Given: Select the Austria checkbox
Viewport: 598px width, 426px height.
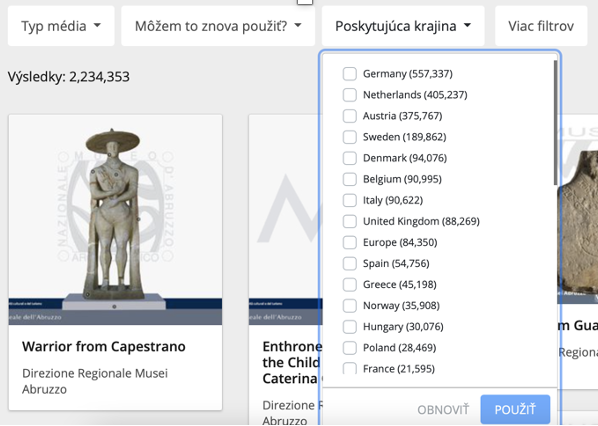Looking at the screenshot, I should coord(349,116).
